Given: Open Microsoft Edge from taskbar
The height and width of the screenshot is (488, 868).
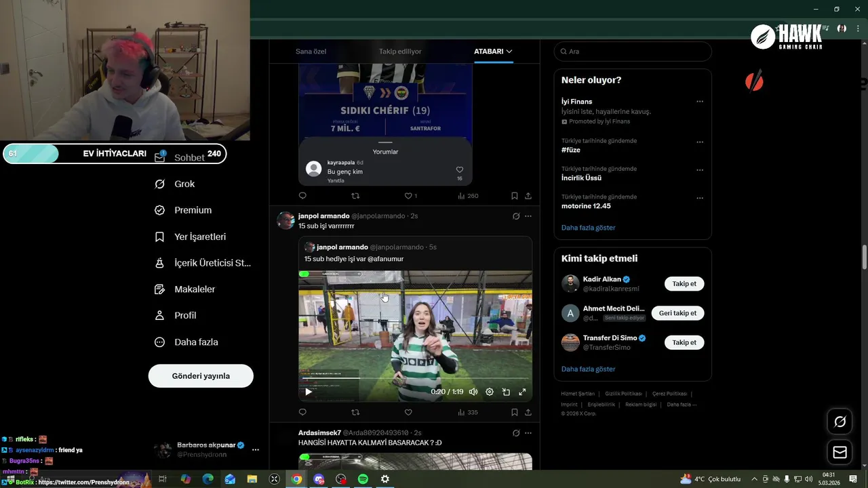Looking at the screenshot, I should click(208, 479).
